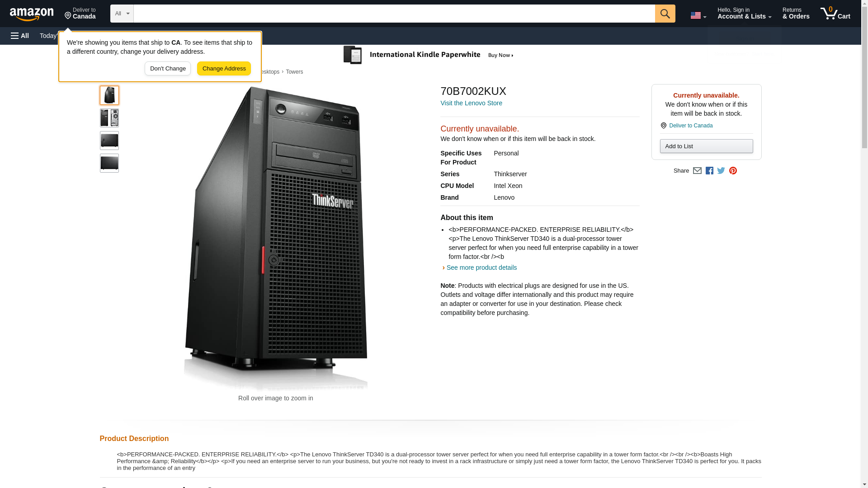Share on Twitter icon

click(x=721, y=171)
